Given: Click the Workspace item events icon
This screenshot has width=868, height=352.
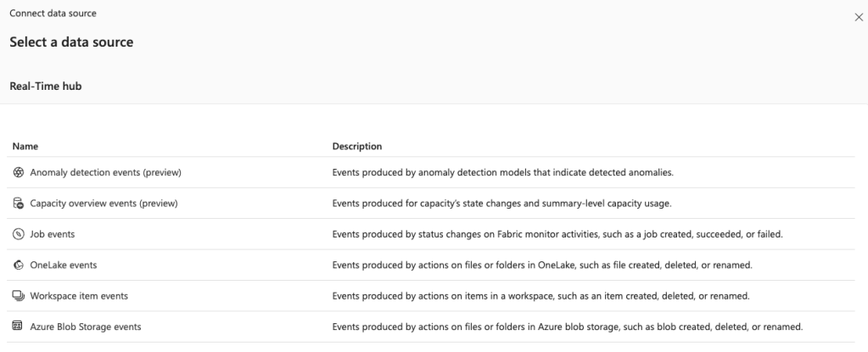Looking at the screenshot, I should (x=19, y=295).
